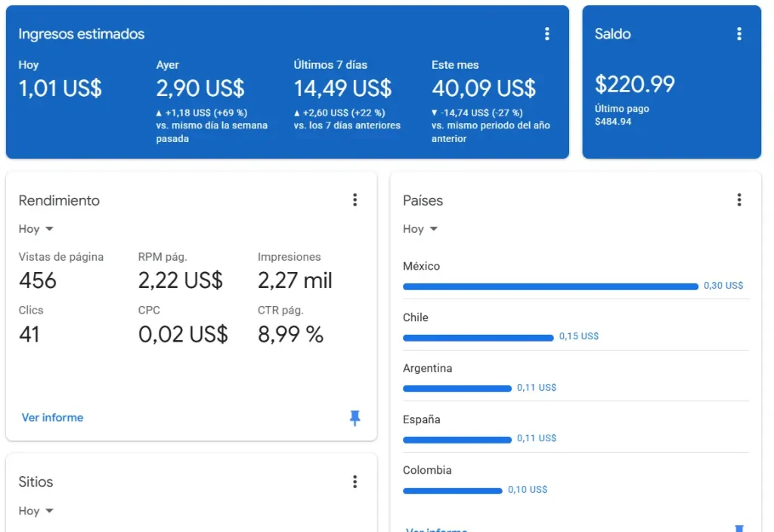Open Saldo card three-dot menu
774x532 pixels.
click(739, 34)
